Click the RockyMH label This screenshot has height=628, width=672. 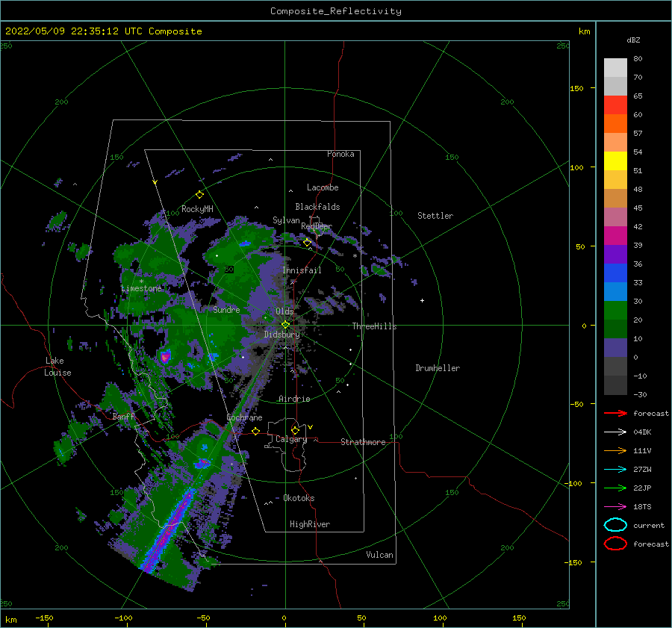pyautogui.click(x=197, y=209)
